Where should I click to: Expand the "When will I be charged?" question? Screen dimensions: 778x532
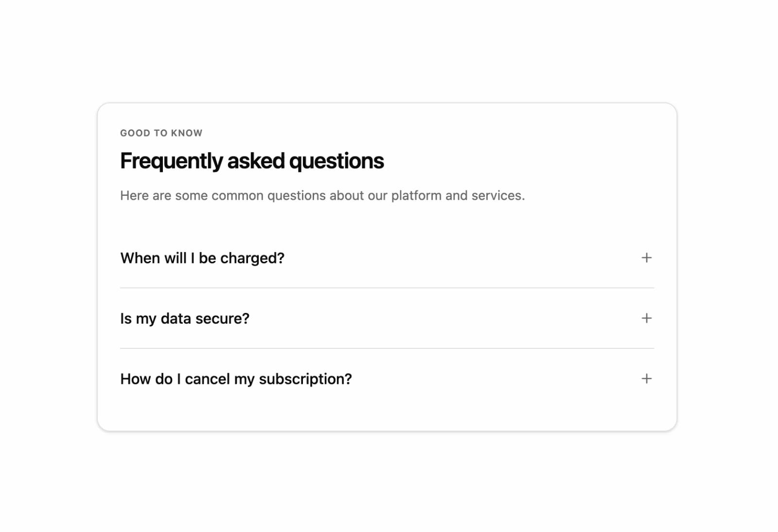[387, 258]
